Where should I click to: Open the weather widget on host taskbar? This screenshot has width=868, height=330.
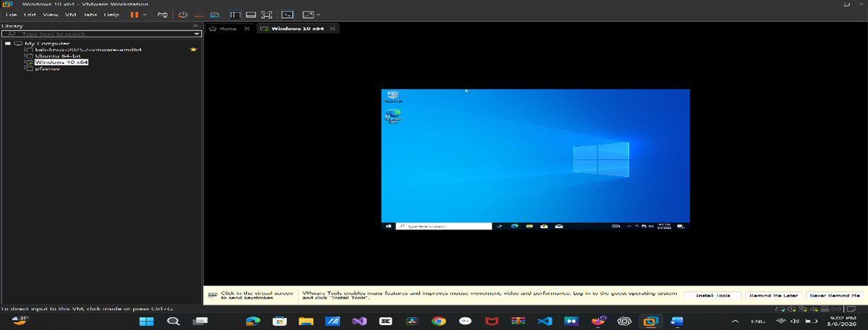(20, 321)
